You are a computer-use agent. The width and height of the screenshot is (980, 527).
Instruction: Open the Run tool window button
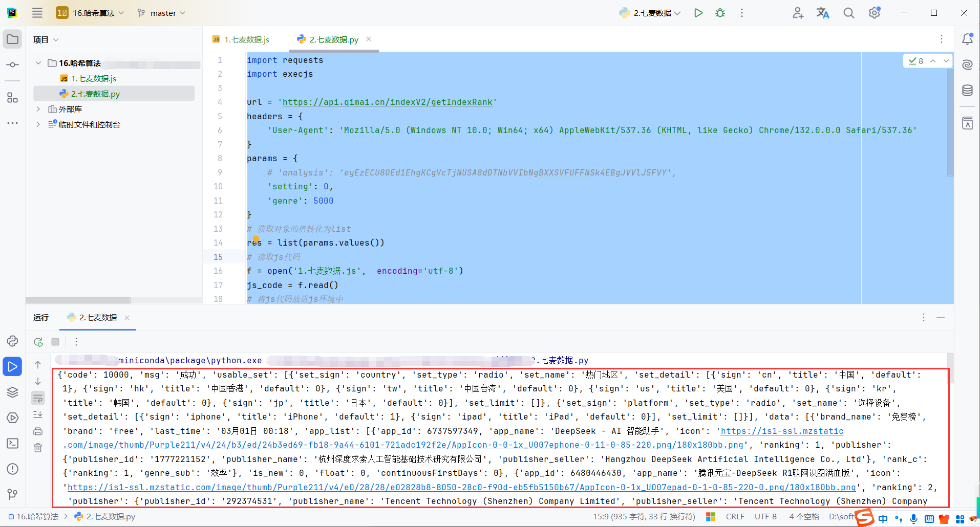(x=12, y=366)
